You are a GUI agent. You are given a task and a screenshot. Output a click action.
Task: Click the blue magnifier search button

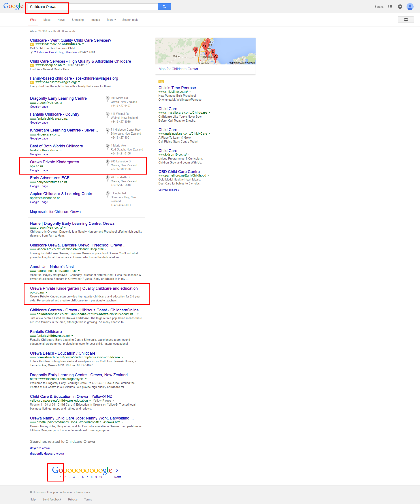point(164,7)
